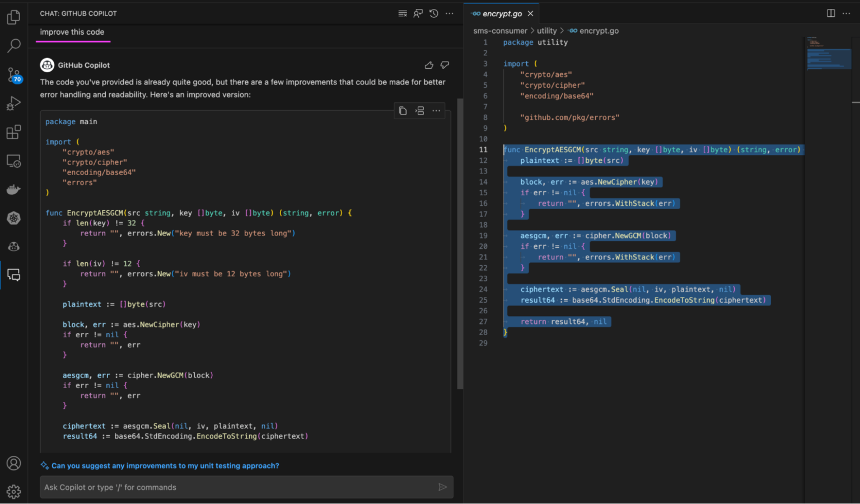
Task: Open the Docker view in activity bar
Action: click(13, 190)
